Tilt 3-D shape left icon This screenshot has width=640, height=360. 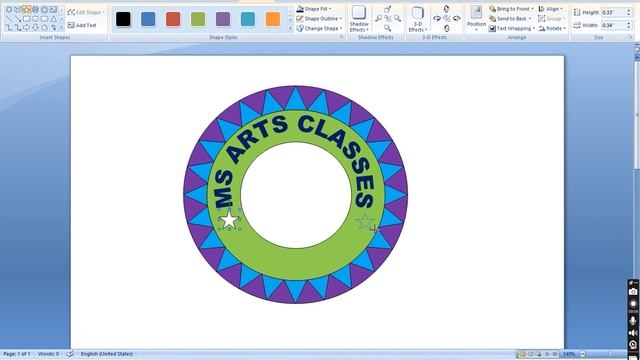[437, 18]
